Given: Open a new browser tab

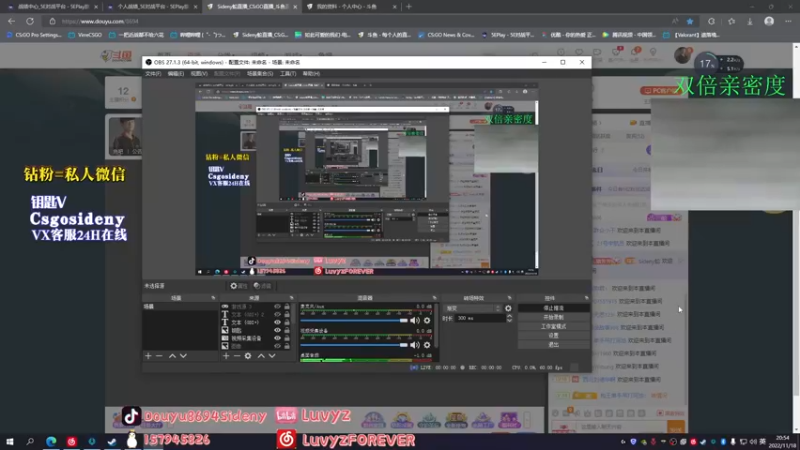Looking at the screenshot, I should pos(409,7).
